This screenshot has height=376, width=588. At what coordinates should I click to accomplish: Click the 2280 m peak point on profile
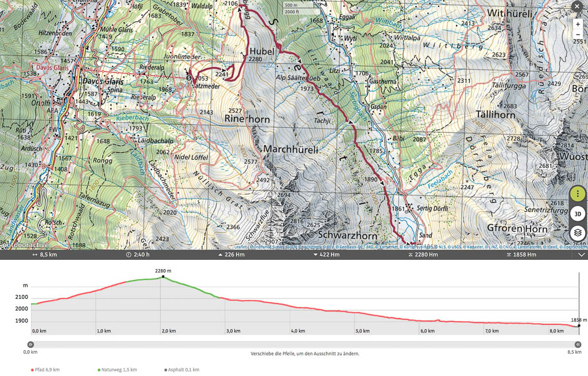coord(163,277)
